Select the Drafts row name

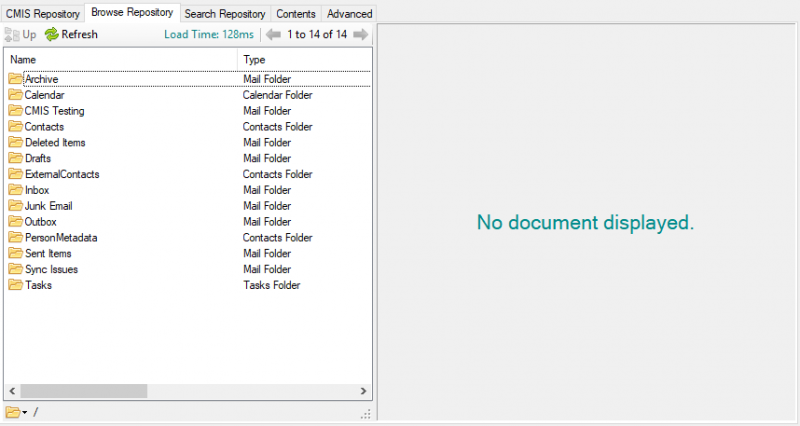coord(38,158)
